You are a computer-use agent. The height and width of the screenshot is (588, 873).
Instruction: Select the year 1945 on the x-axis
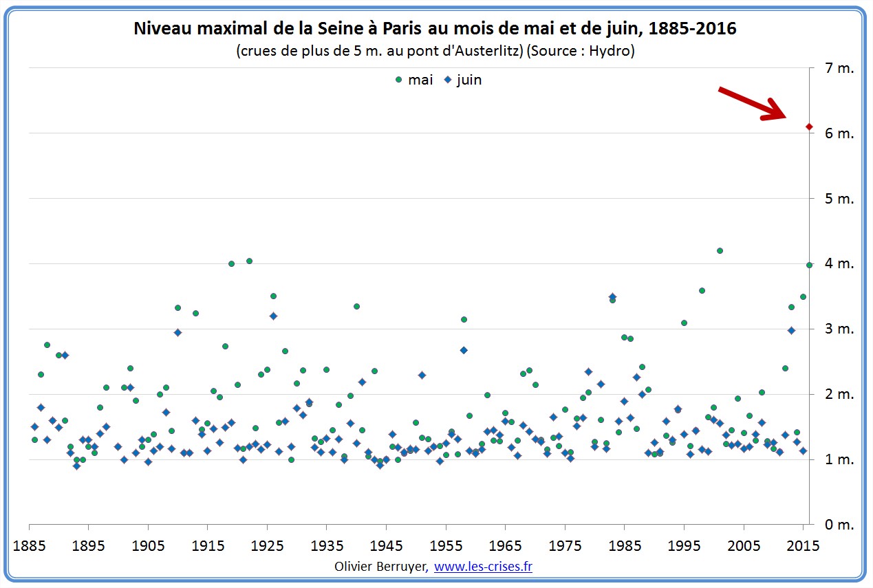coord(387,545)
